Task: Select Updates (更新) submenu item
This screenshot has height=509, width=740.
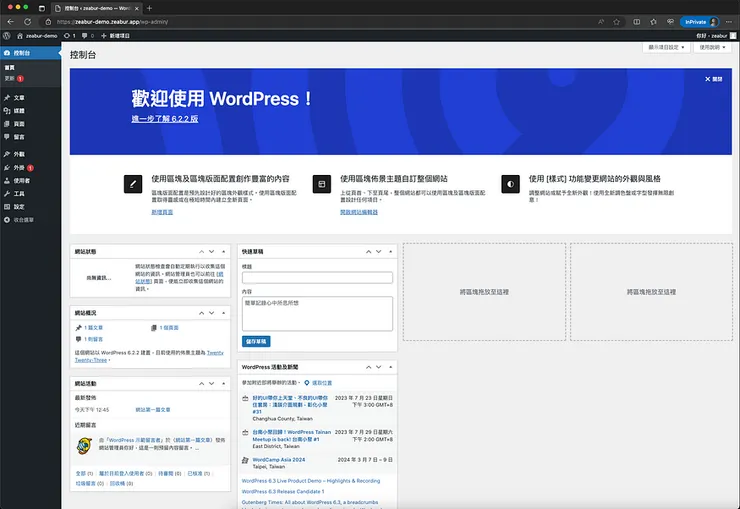Action: pyautogui.click(x=14, y=78)
